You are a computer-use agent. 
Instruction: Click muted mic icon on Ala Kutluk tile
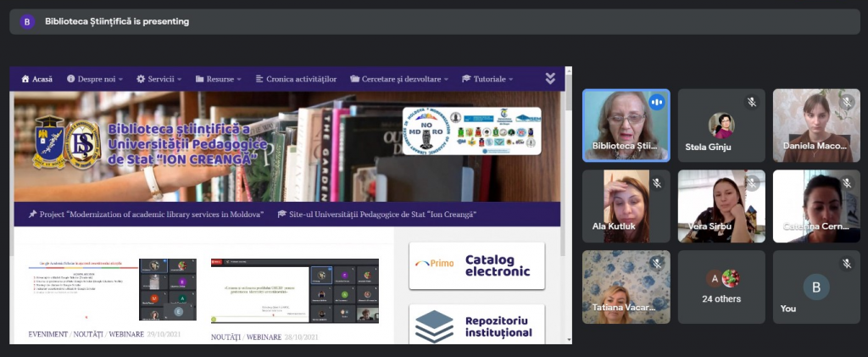click(x=657, y=183)
